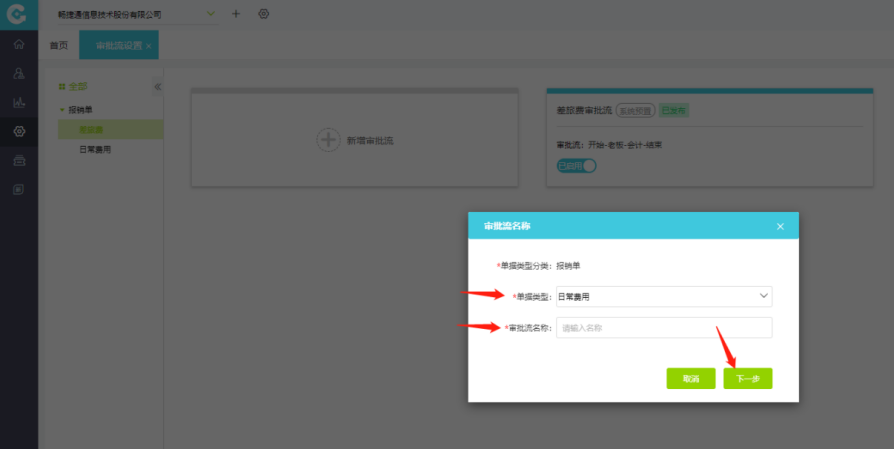Click the highlighted settings gear in the sidebar
The width and height of the screenshot is (895, 450).
(x=19, y=131)
